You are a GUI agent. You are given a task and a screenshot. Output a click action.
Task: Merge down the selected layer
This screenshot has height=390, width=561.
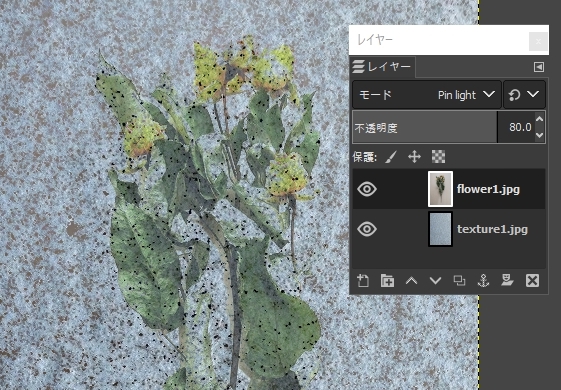click(x=507, y=281)
